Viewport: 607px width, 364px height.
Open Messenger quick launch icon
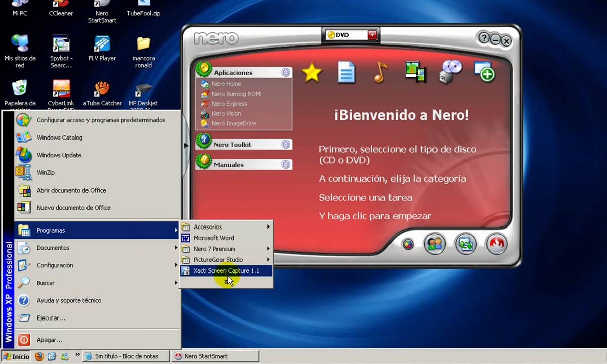64,356
